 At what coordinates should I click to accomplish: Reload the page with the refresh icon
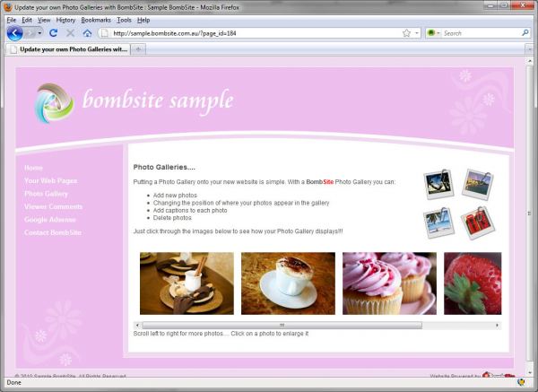53,33
